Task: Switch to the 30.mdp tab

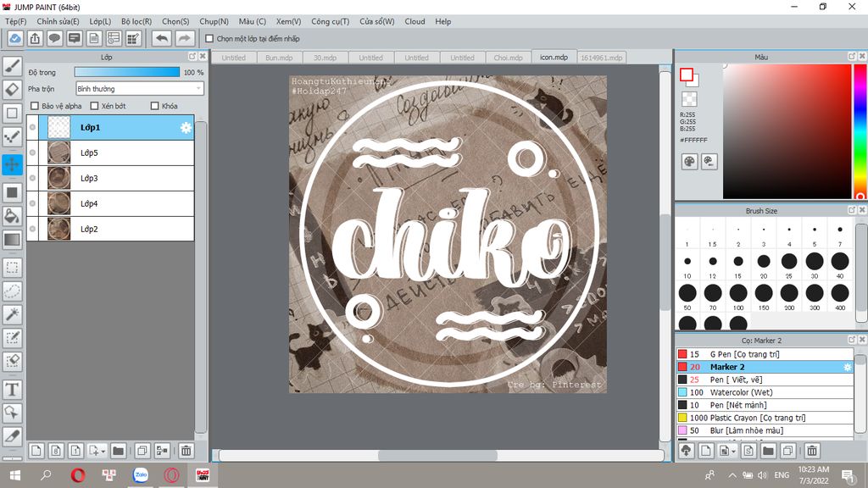Action: coord(325,58)
